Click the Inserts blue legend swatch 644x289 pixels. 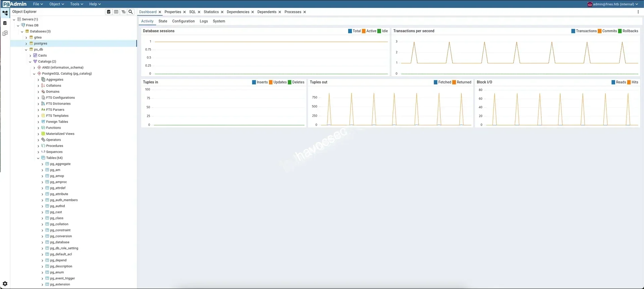254,82
